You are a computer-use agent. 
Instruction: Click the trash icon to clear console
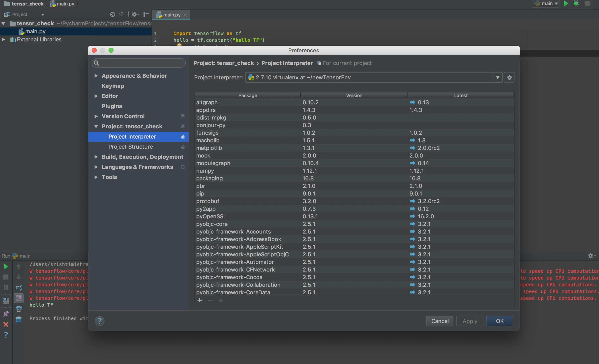point(19,319)
